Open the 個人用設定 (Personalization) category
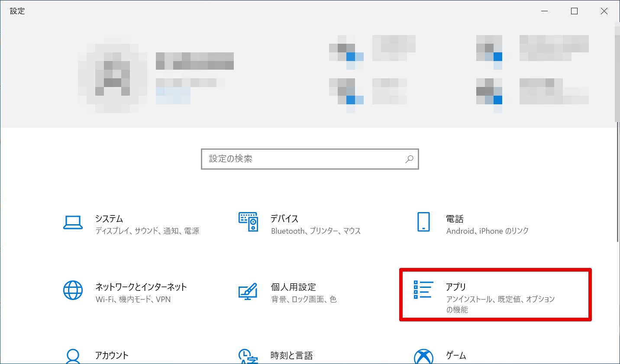This screenshot has height=364, width=620. point(293,287)
